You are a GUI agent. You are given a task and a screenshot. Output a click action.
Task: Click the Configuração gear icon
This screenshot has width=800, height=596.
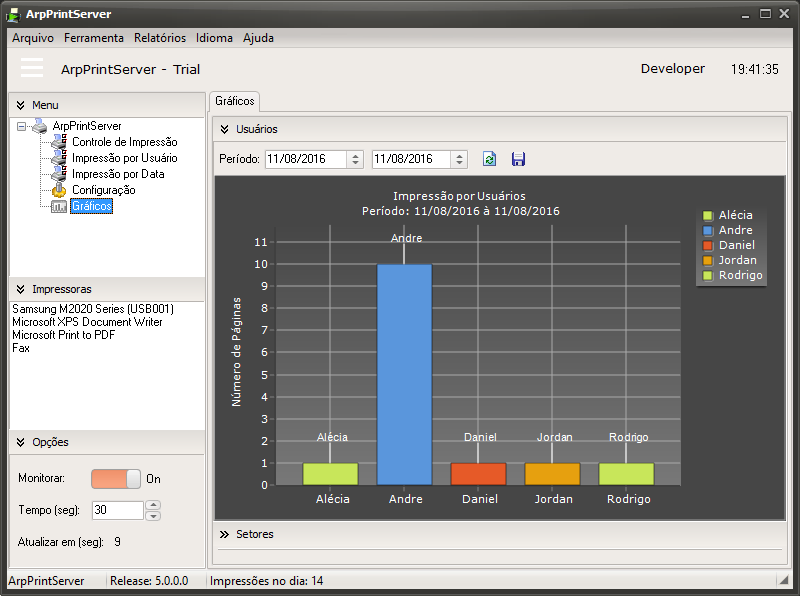click(x=59, y=190)
